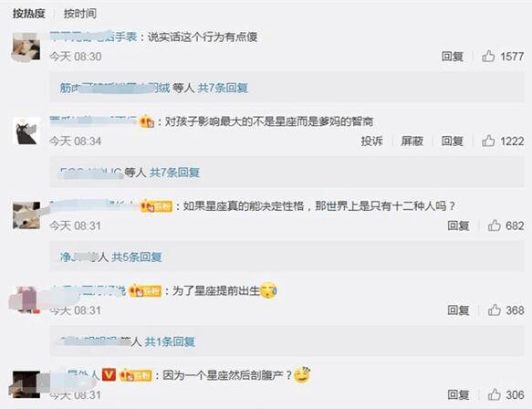Switch to 按热度 sorting tab
Image resolution: width=532 pixels, height=409 pixels.
(x=29, y=14)
